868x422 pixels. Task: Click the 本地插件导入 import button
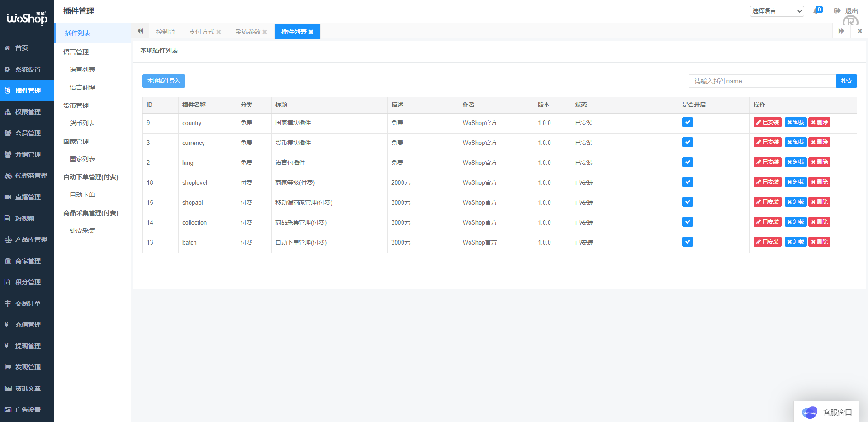coord(163,81)
